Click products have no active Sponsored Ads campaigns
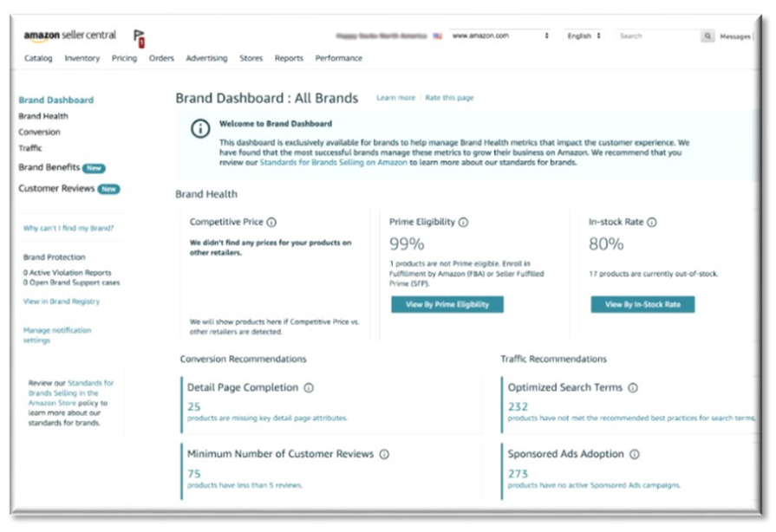Viewport: 776px width, 532px height. tap(594, 485)
